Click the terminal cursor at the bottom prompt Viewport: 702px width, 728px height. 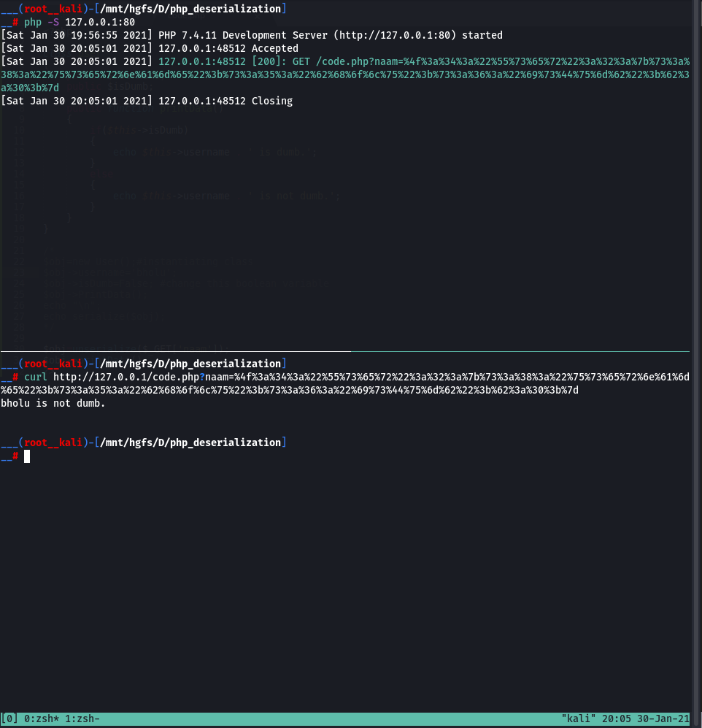coord(27,456)
